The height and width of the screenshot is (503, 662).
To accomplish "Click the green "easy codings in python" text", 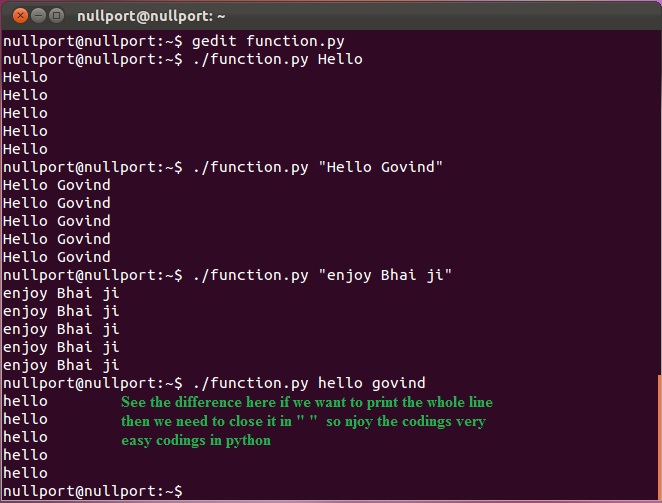I will (196, 440).
